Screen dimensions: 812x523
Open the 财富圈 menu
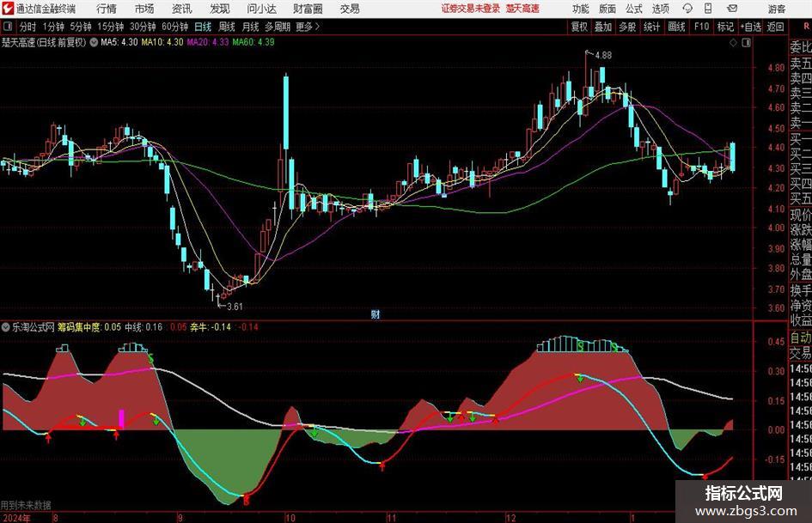click(308, 9)
